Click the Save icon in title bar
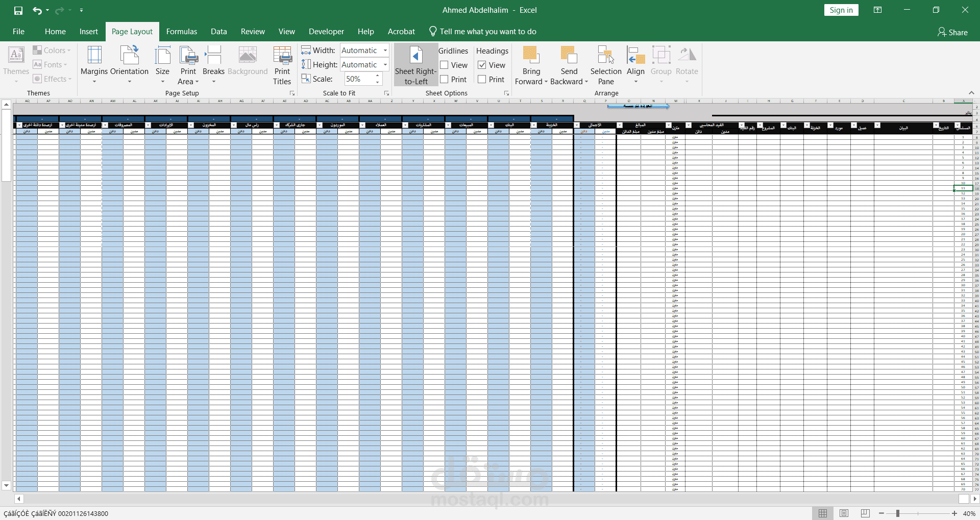 point(18,10)
